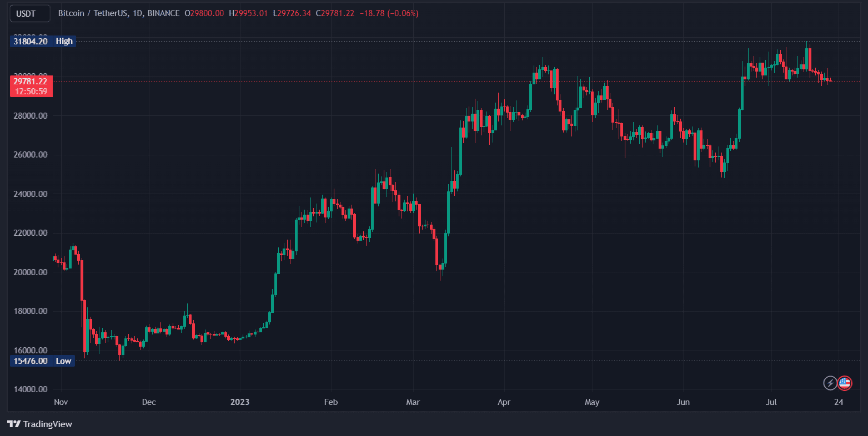Click the 16000.00 price axis label
868x436 pixels.
click(x=31, y=351)
